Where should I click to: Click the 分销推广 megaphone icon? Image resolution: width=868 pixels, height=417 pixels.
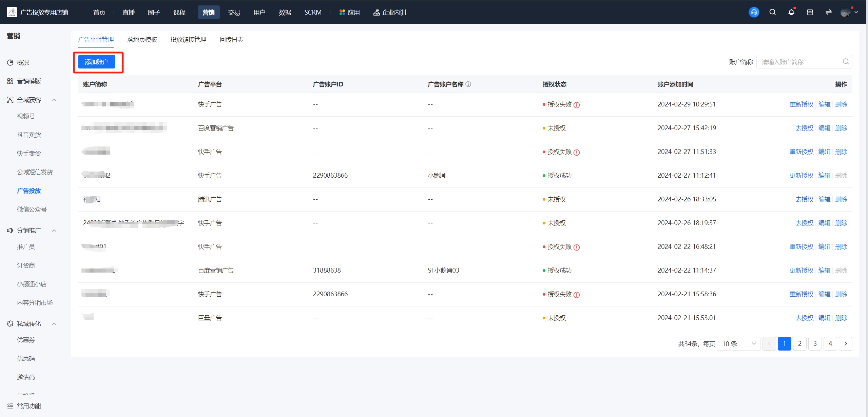10,230
